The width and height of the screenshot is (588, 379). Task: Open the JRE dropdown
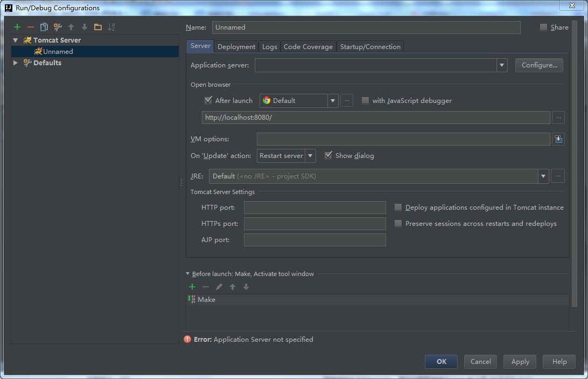[543, 176]
